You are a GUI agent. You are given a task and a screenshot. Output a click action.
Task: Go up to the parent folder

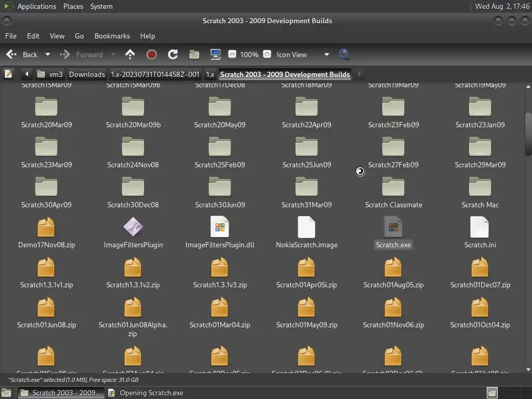130,54
